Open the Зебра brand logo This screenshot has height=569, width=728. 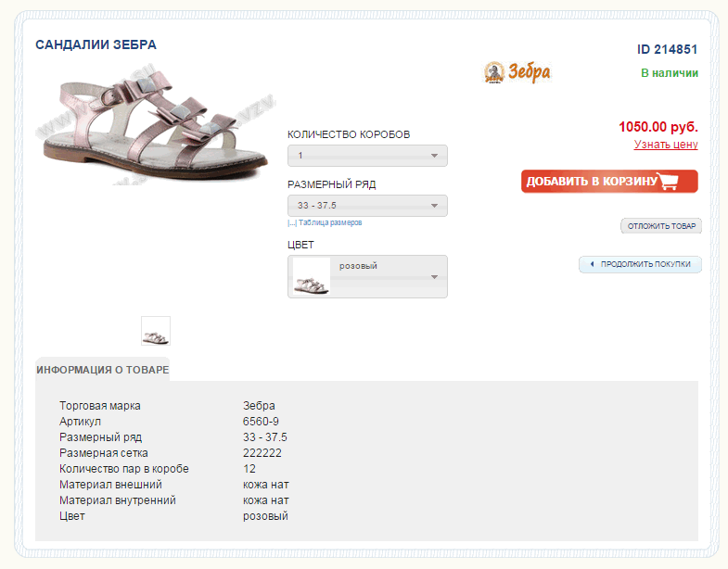tap(517, 72)
